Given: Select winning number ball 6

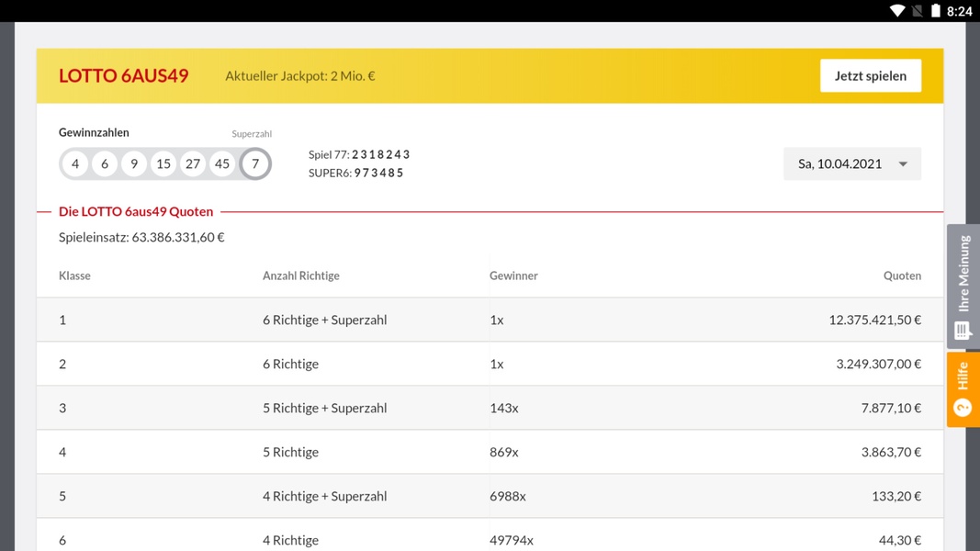Looking at the screenshot, I should point(105,163).
